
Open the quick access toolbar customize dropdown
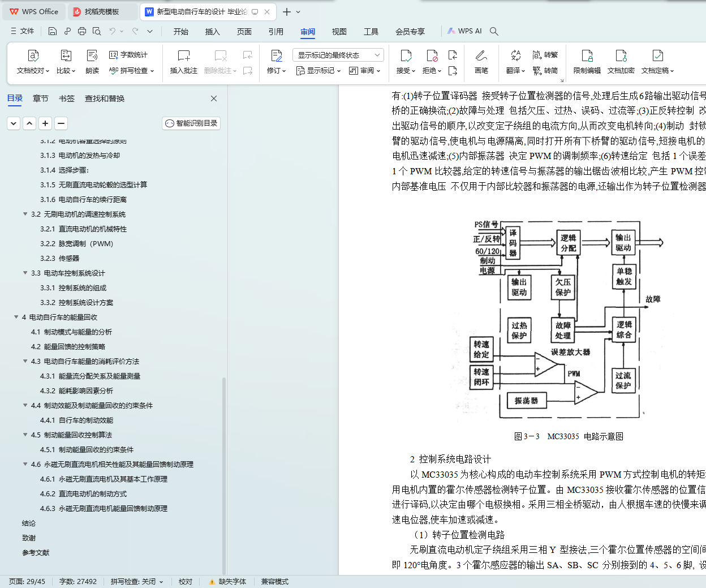coord(150,31)
